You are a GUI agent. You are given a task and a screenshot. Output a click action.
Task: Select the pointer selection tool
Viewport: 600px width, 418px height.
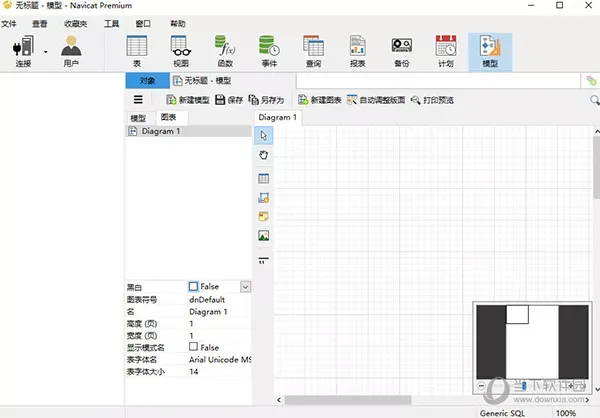263,136
